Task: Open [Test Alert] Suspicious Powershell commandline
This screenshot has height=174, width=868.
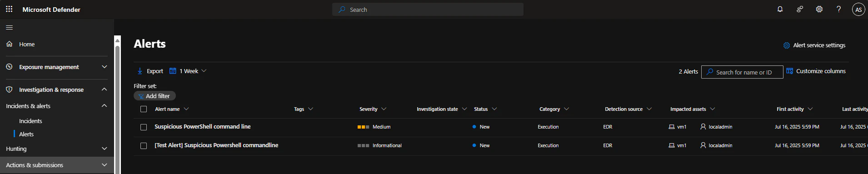Action: (216, 145)
